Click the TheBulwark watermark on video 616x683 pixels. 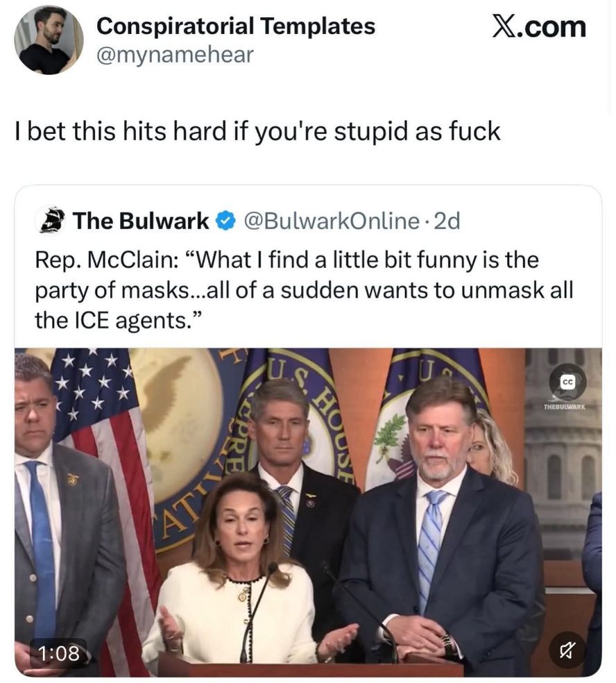[565, 407]
